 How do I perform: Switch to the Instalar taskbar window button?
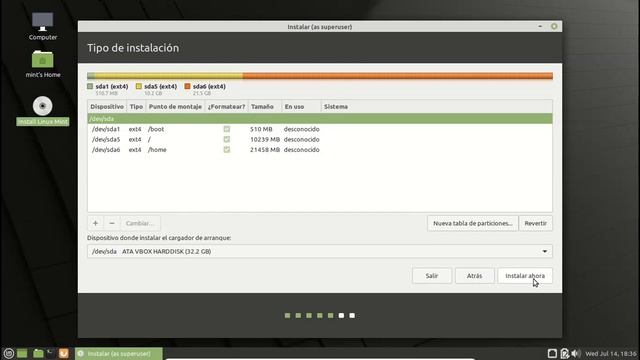[119, 353]
